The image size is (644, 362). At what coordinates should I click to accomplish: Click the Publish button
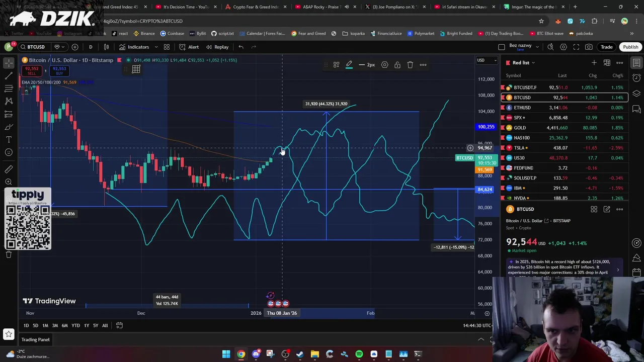[630, 47]
